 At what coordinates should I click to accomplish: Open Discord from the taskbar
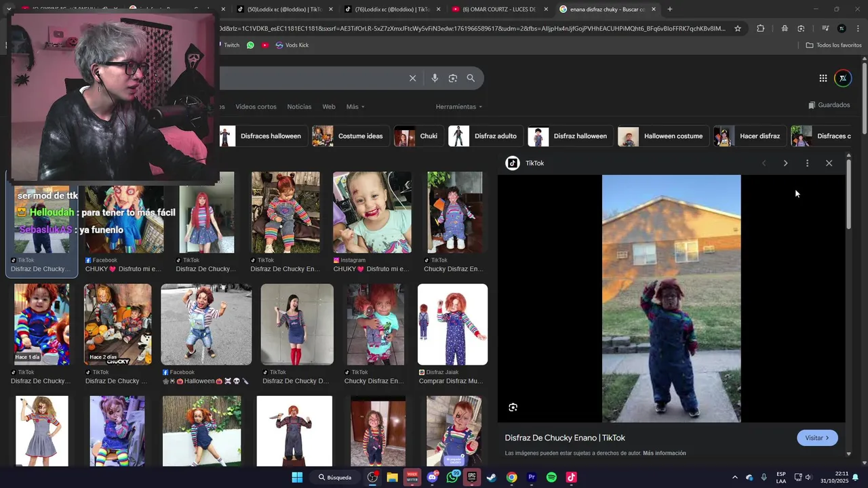click(x=432, y=477)
